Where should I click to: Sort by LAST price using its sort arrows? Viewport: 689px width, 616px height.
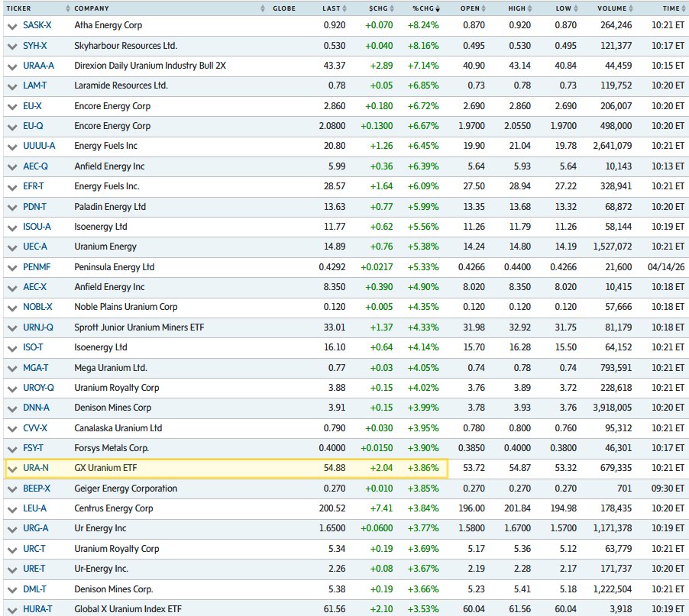point(346,8)
